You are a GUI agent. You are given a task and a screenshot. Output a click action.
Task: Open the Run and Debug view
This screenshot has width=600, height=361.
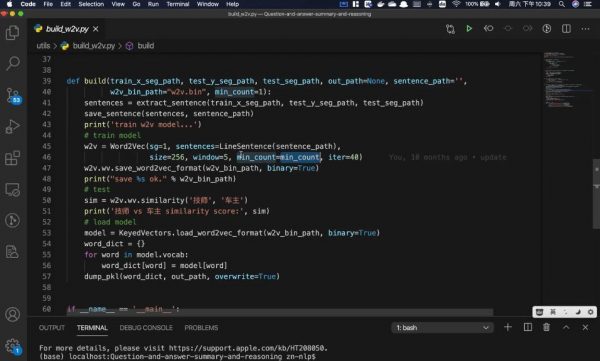pyautogui.click(x=13, y=127)
